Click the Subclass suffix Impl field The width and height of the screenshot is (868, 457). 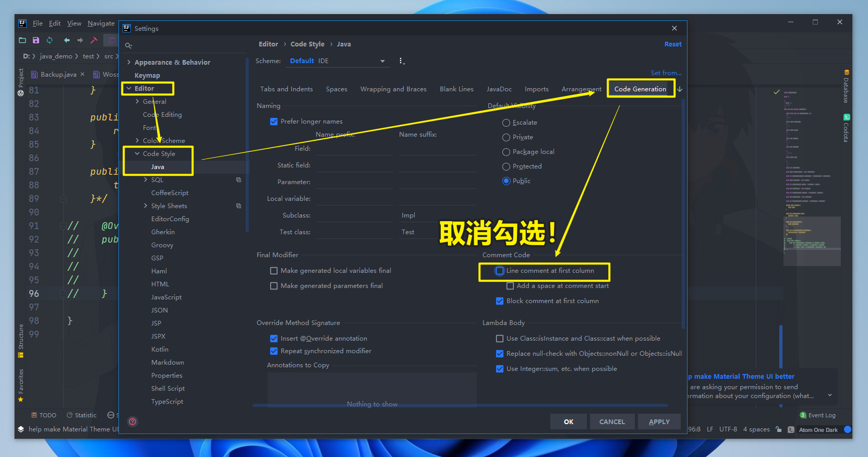click(x=438, y=215)
